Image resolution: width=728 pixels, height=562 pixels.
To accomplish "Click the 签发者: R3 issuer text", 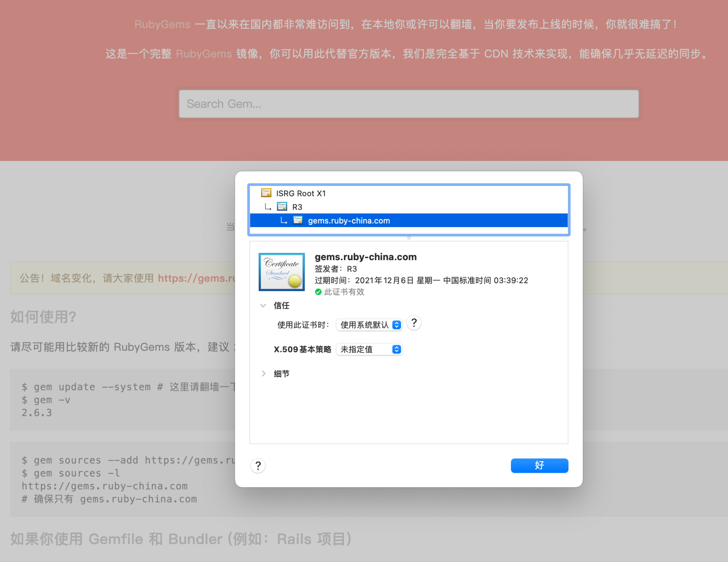I will tap(336, 269).
